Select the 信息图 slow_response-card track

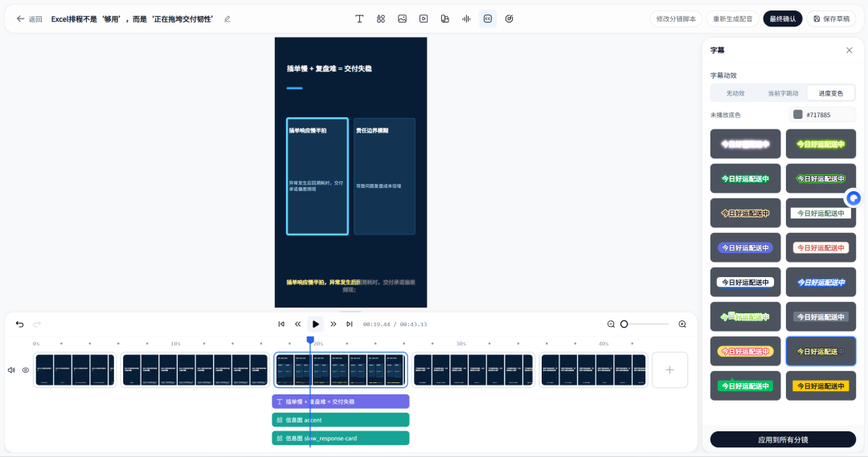click(x=341, y=439)
